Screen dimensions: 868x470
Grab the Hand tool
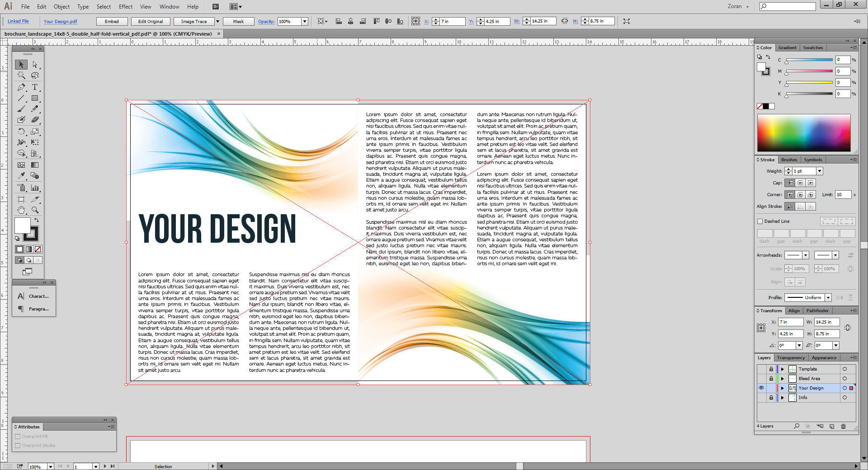(21, 210)
